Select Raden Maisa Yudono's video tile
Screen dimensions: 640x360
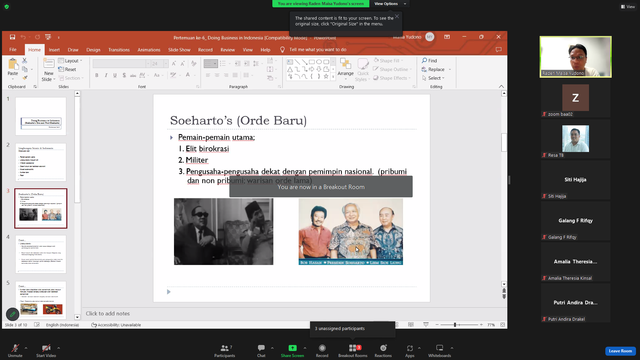click(576, 57)
